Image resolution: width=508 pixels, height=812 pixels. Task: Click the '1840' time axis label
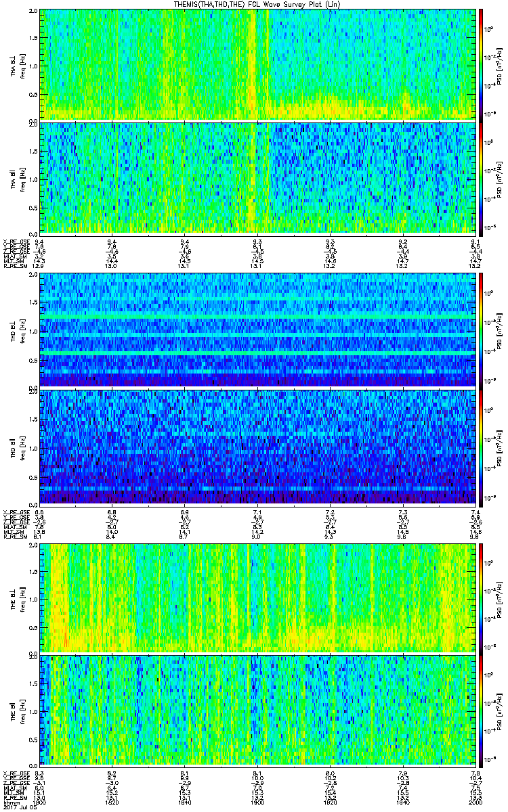click(x=184, y=801)
